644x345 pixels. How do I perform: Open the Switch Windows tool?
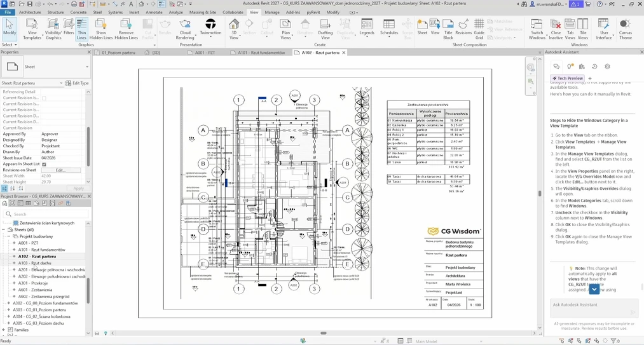[537, 29]
